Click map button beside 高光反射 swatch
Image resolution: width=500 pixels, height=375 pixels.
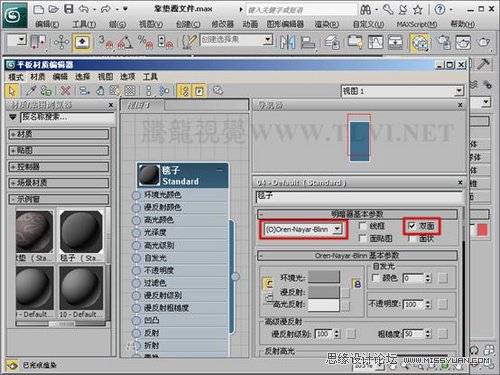(346, 305)
